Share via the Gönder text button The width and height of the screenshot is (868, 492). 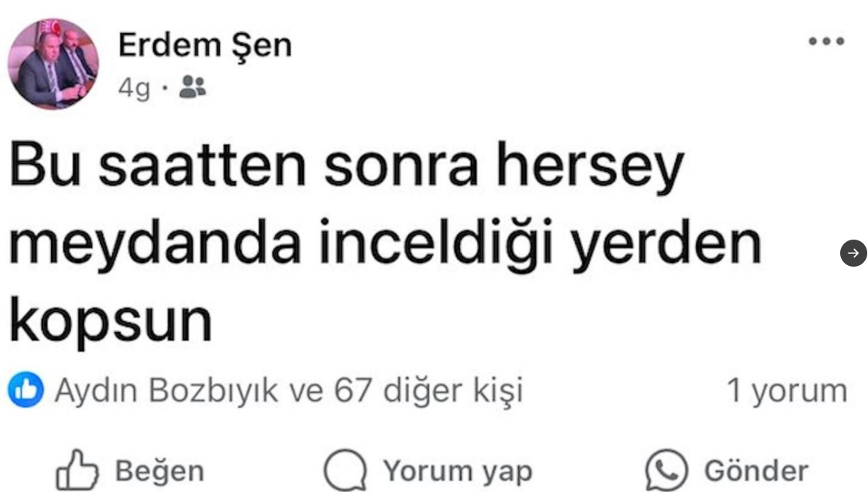[x=756, y=471]
